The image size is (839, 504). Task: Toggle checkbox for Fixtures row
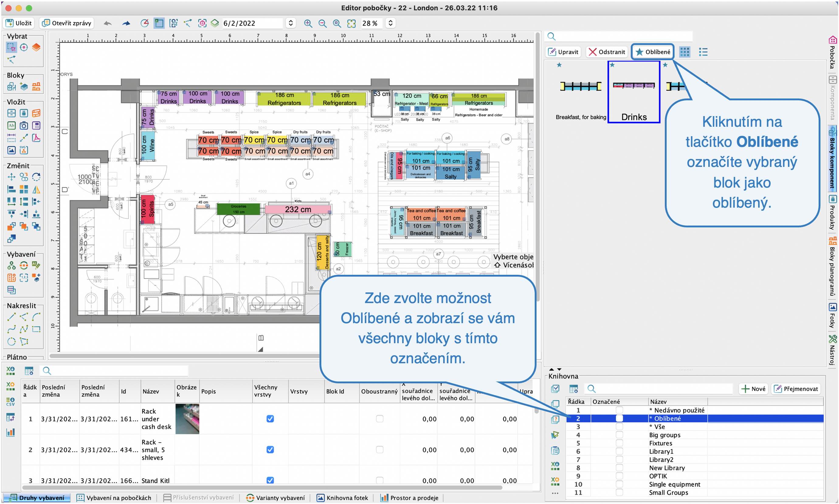(x=619, y=443)
